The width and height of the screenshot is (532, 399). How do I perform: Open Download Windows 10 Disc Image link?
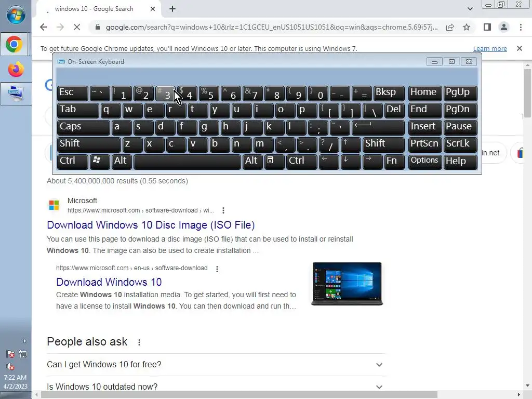point(151,225)
